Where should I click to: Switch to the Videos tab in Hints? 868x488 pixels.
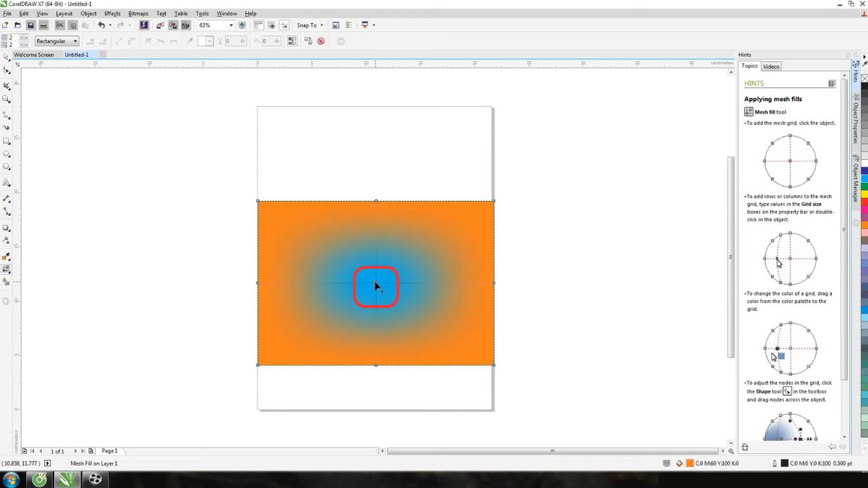[x=771, y=67]
